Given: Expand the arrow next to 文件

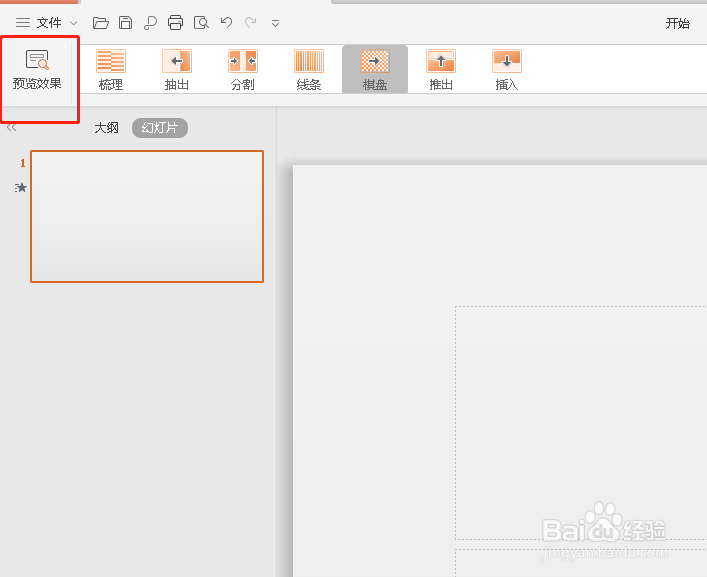Looking at the screenshot, I should click(x=73, y=23).
